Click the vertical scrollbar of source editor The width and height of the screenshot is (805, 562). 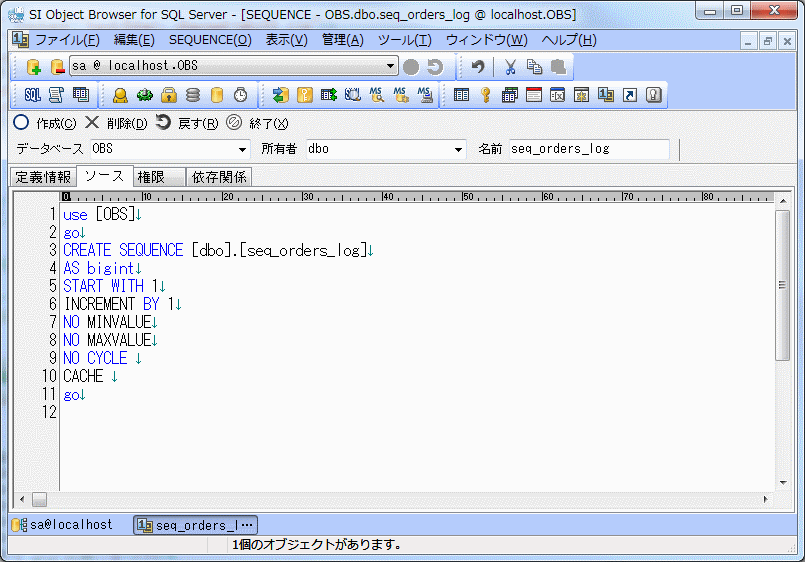coord(783,285)
